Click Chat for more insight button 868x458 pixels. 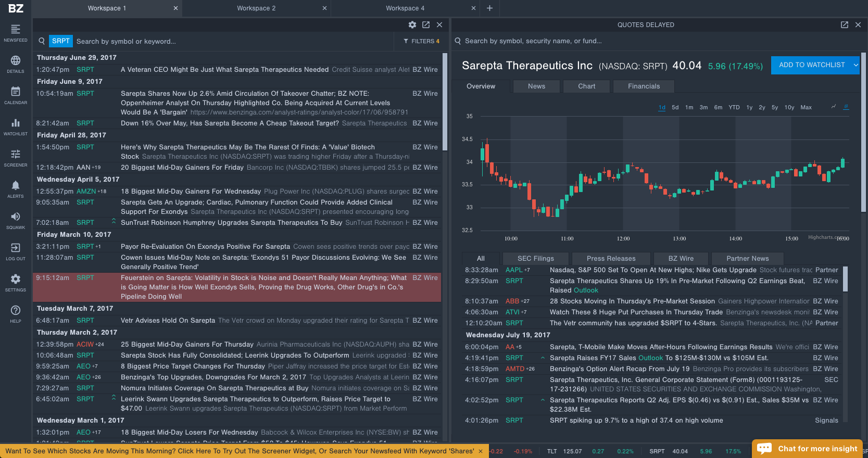pos(807,449)
